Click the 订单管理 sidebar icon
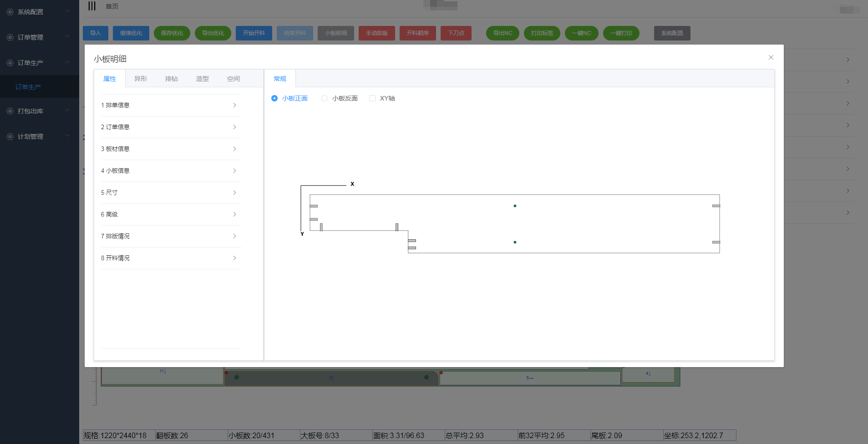Image resolution: width=868 pixels, height=444 pixels. [x=10, y=37]
